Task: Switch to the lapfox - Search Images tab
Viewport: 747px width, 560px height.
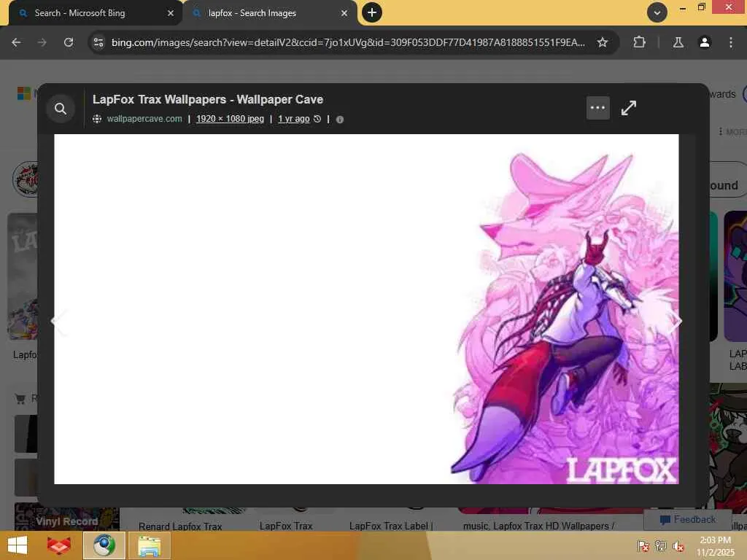Action: (x=267, y=13)
